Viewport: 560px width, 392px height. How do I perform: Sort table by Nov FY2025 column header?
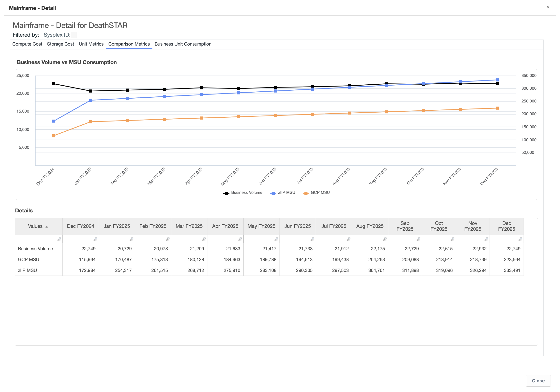473,226
